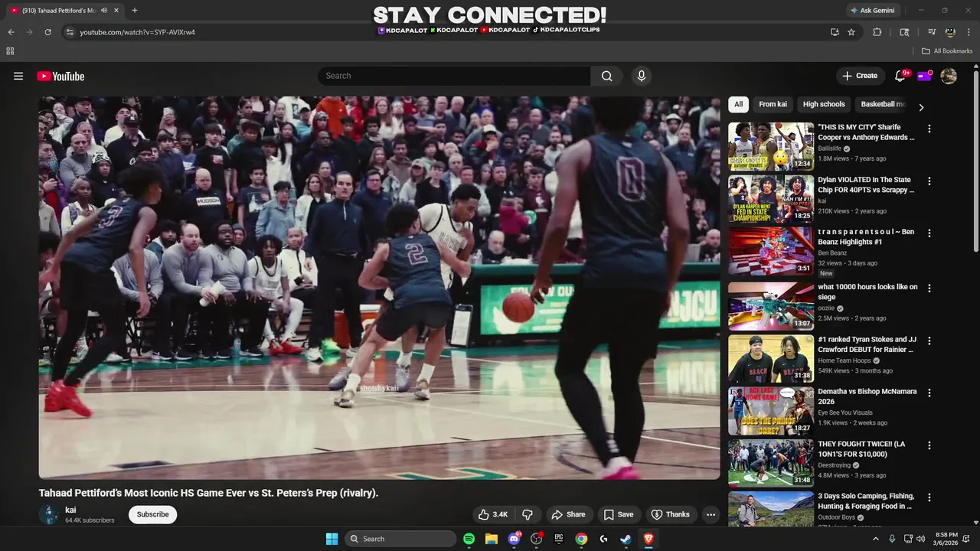Open the YouTube account avatar menu
This screenshot has height=551, width=980.
pyautogui.click(x=949, y=76)
